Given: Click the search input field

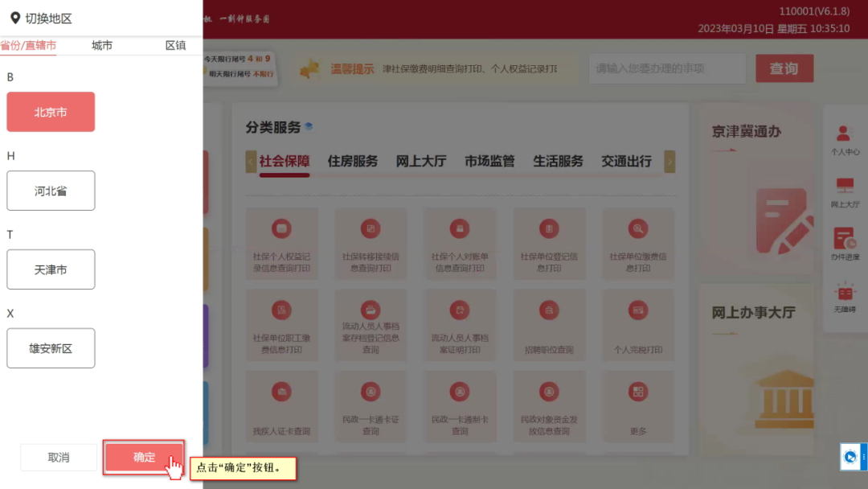Looking at the screenshot, I should tap(666, 69).
